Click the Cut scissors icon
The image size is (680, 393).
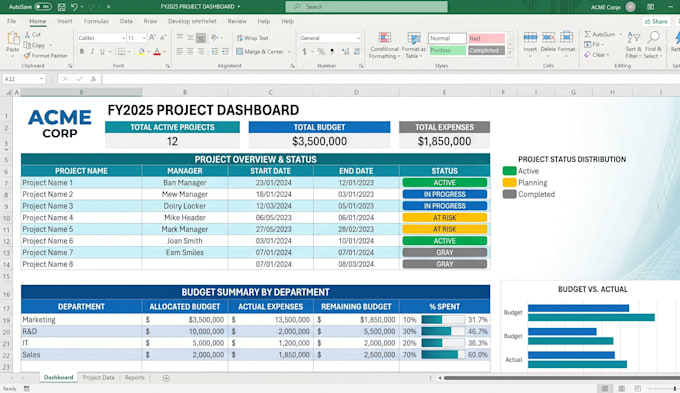click(x=27, y=34)
